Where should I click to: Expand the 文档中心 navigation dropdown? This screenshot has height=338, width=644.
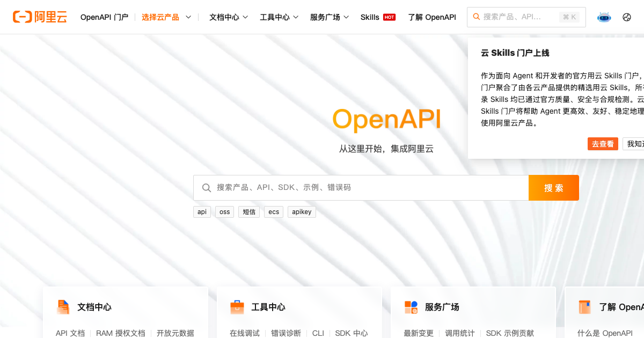[228, 17]
